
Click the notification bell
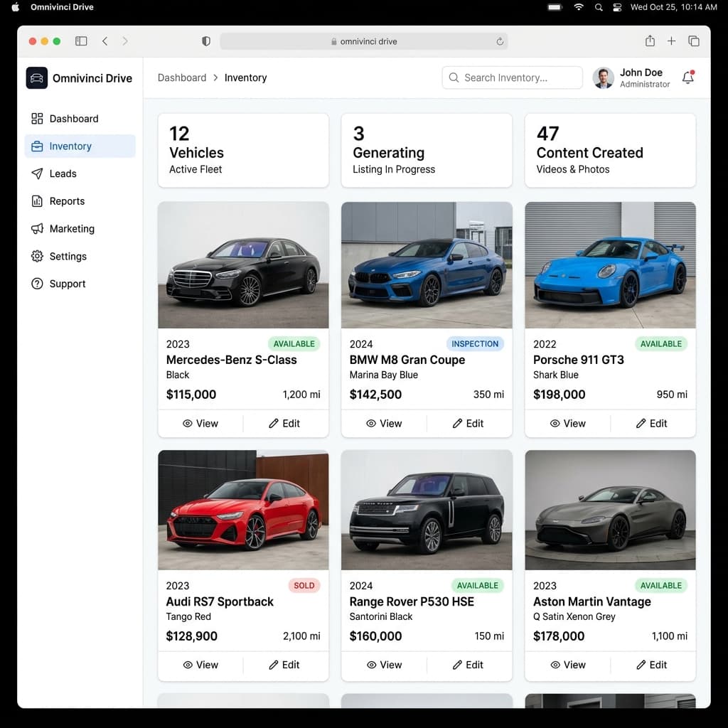tap(687, 77)
